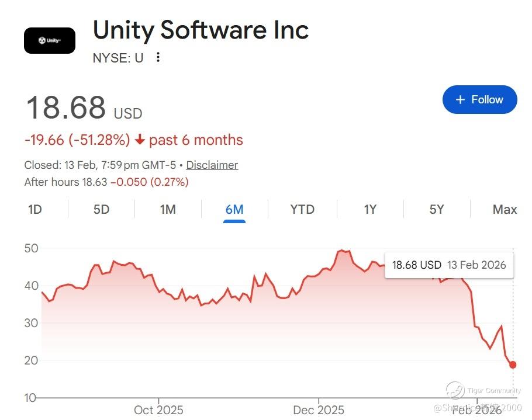532x420 pixels.
Task: Click the plus icon in the Follow button
Action: click(460, 100)
